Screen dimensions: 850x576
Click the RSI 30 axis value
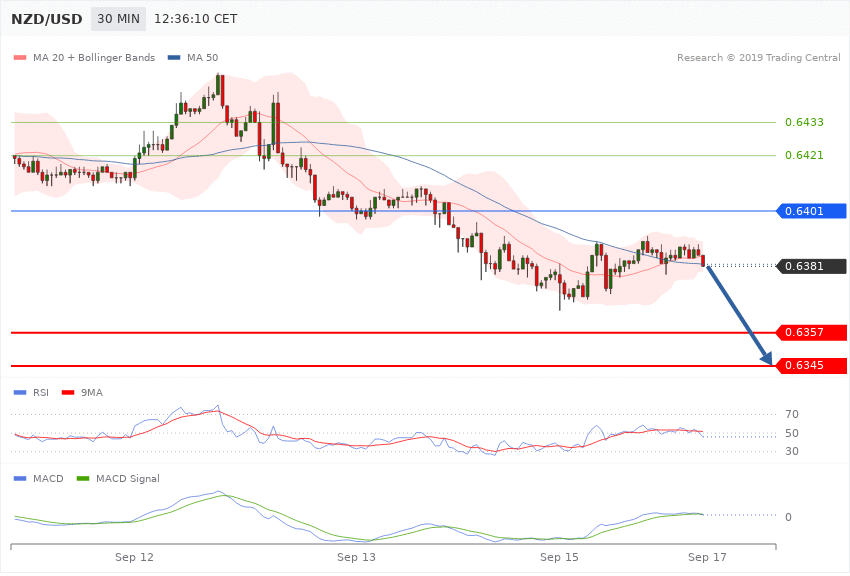(792, 451)
